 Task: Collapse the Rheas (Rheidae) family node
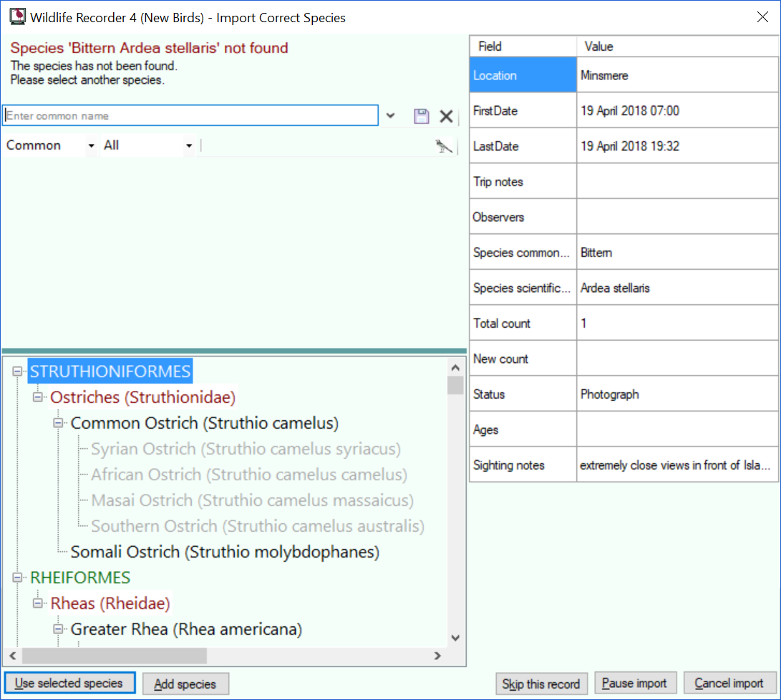pos(38,603)
